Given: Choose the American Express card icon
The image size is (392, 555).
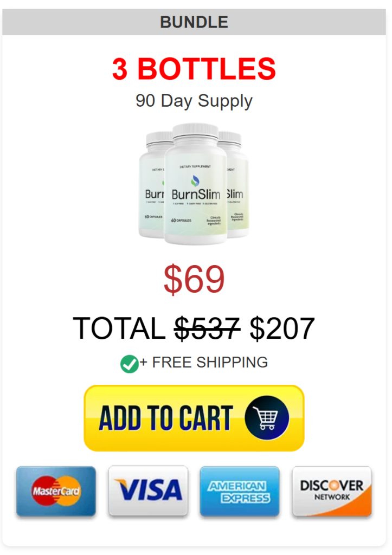Looking at the screenshot, I should 240,491.
